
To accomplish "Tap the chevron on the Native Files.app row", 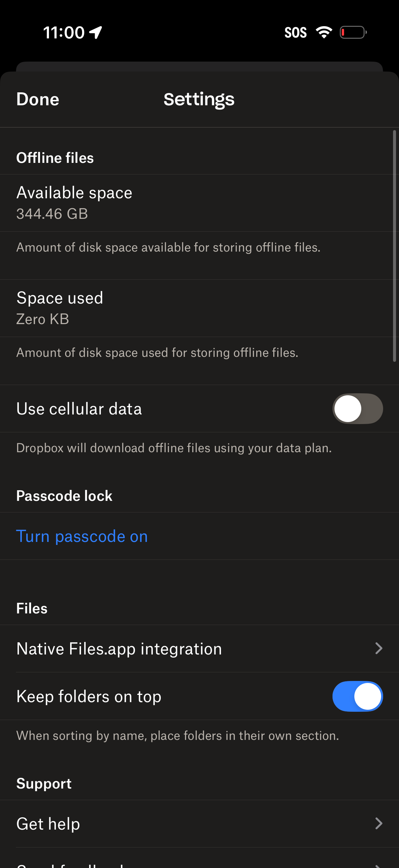I will pyautogui.click(x=379, y=648).
